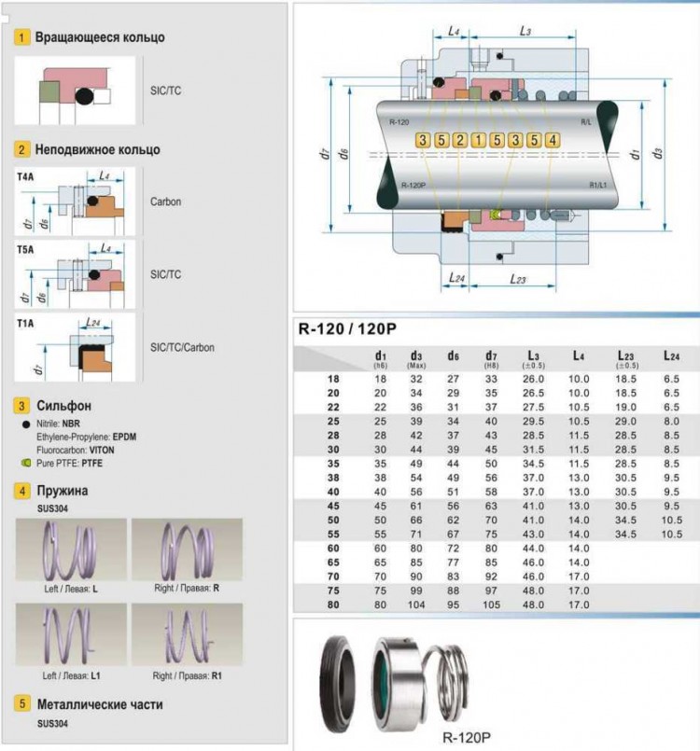Viewport: 700px width, 751px height.
Task: Click the L3 (±0.5) column header
Action: pyautogui.click(x=533, y=359)
